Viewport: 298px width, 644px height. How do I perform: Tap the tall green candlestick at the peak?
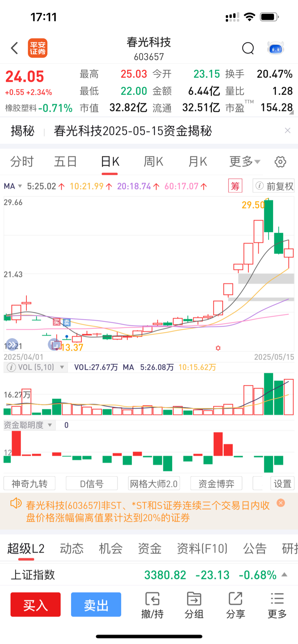coord(269,216)
